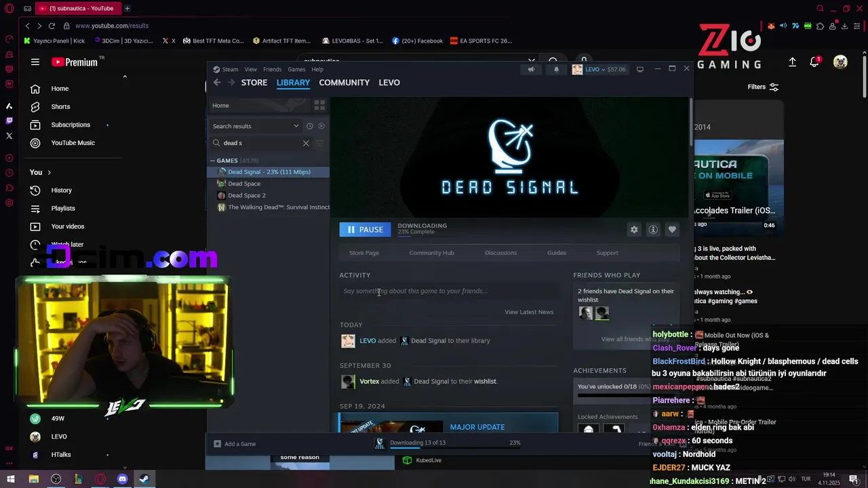868x488 pixels.
Task: Open the Help menu in Steam
Action: pos(317,69)
